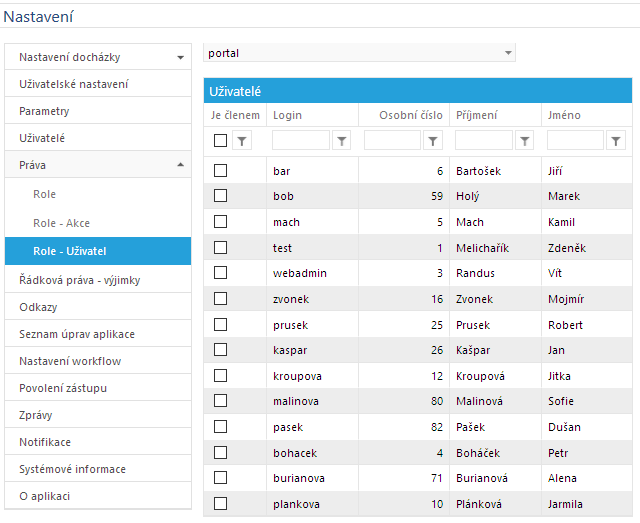Select personal number 59 cell
Image resolution: width=640 pixels, height=523 pixels.
(404, 196)
